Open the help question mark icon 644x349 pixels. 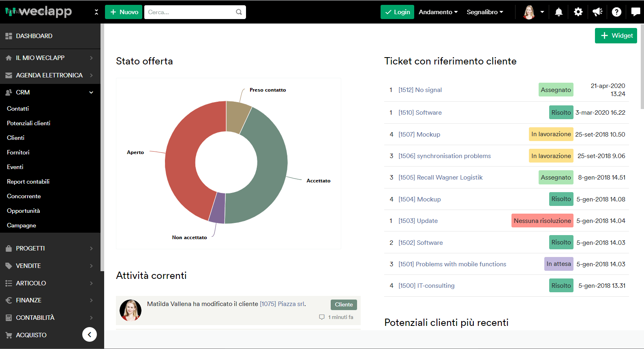click(616, 12)
